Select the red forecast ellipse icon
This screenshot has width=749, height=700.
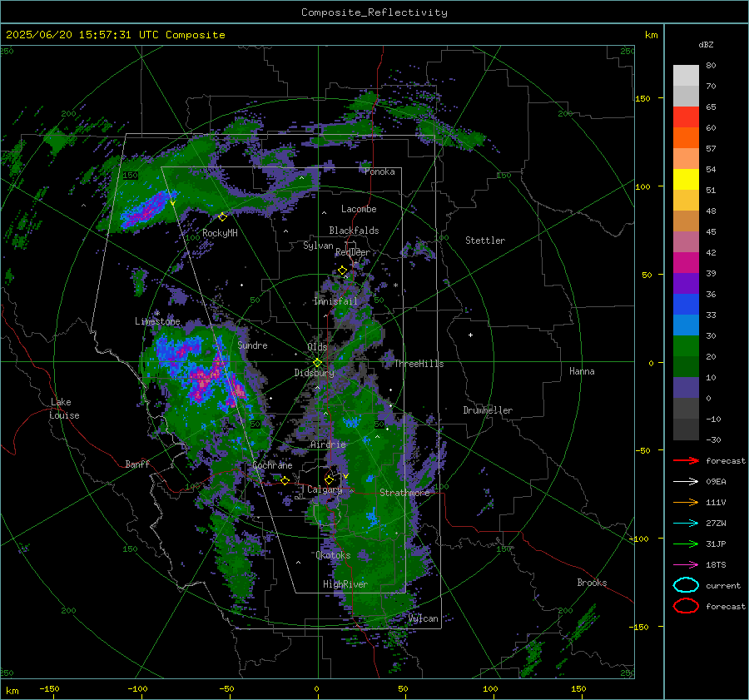coord(686,606)
